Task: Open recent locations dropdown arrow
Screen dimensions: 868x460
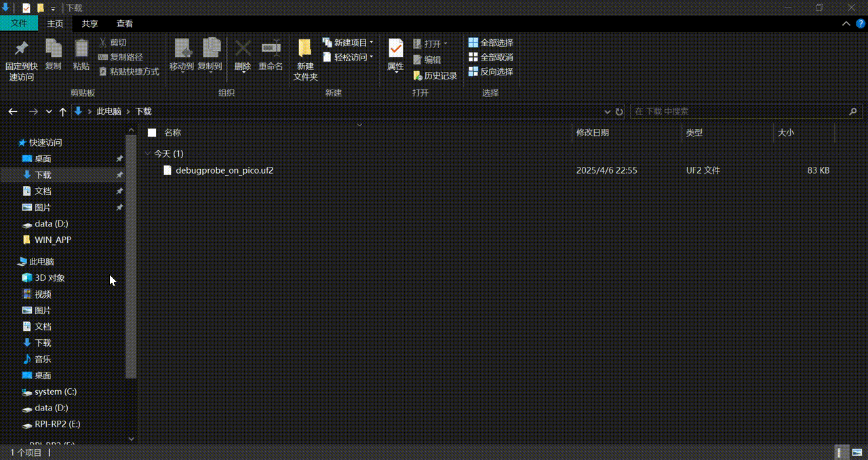Action: click(x=49, y=111)
